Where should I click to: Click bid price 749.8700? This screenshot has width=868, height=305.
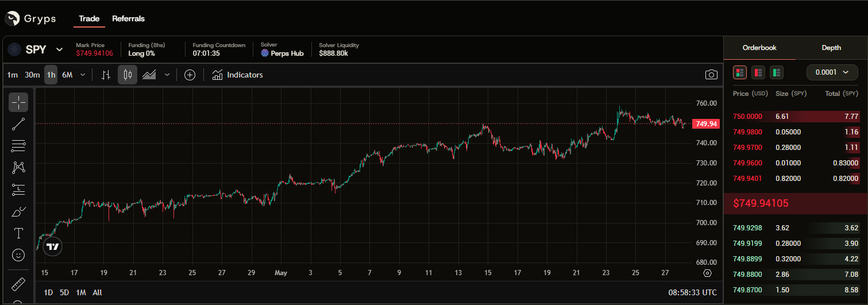(747, 290)
